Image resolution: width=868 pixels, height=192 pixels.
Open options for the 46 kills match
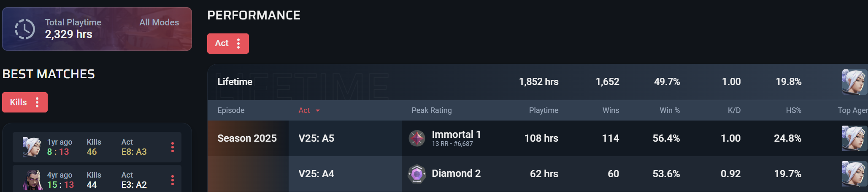point(173,147)
